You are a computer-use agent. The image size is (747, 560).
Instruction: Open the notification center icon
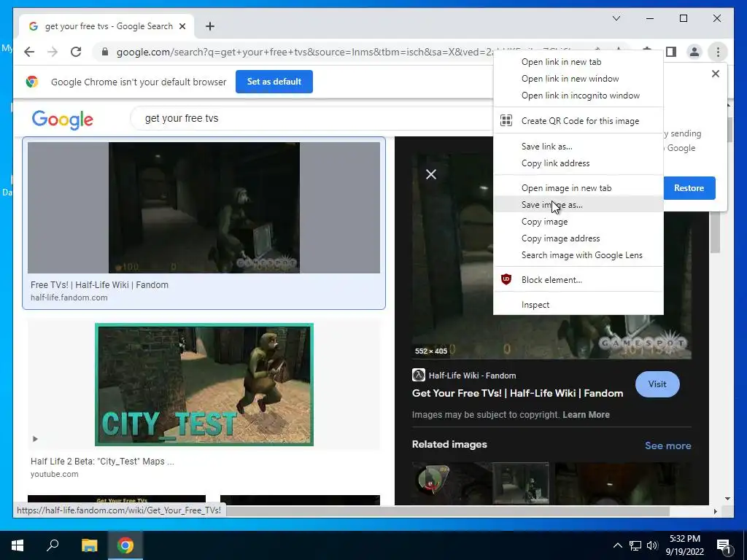[x=724, y=546]
